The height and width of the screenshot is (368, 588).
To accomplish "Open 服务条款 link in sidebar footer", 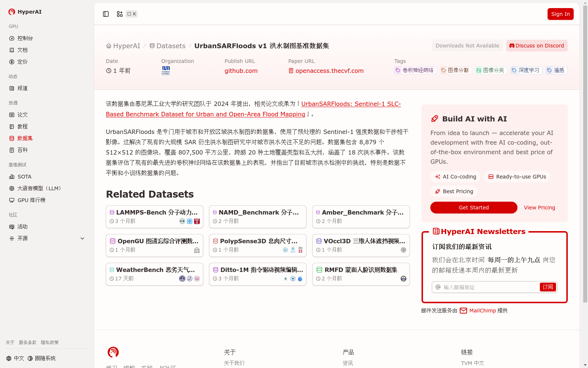I will pos(28,343).
